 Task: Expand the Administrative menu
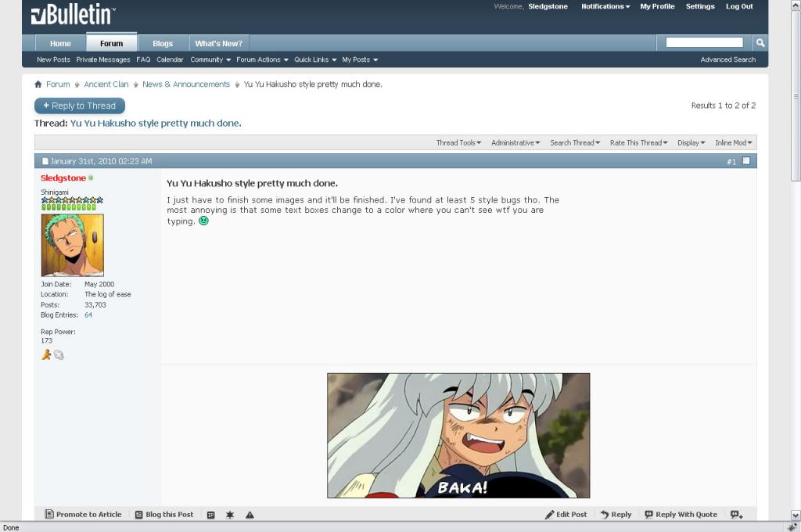515,143
